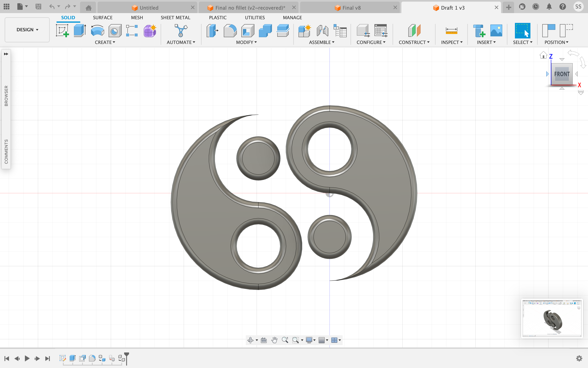Switch to the MANAGE tab
Viewport: 588px width, 368px height.
pyautogui.click(x=292, y=18)
